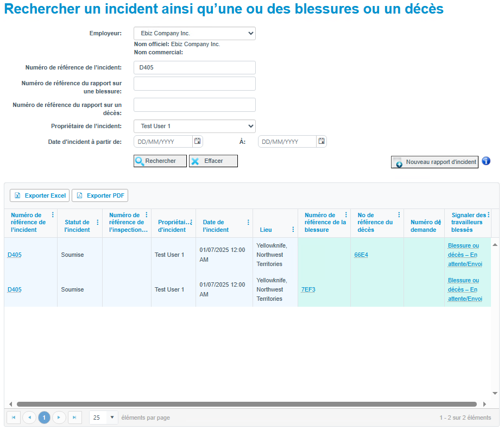Open injury reference 7EF3

click(x=308, y=289)
